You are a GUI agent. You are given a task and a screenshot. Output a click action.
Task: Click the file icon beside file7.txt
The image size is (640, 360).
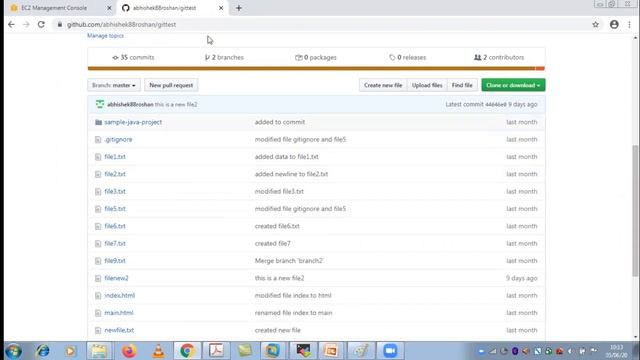click(x=98, y=244)
